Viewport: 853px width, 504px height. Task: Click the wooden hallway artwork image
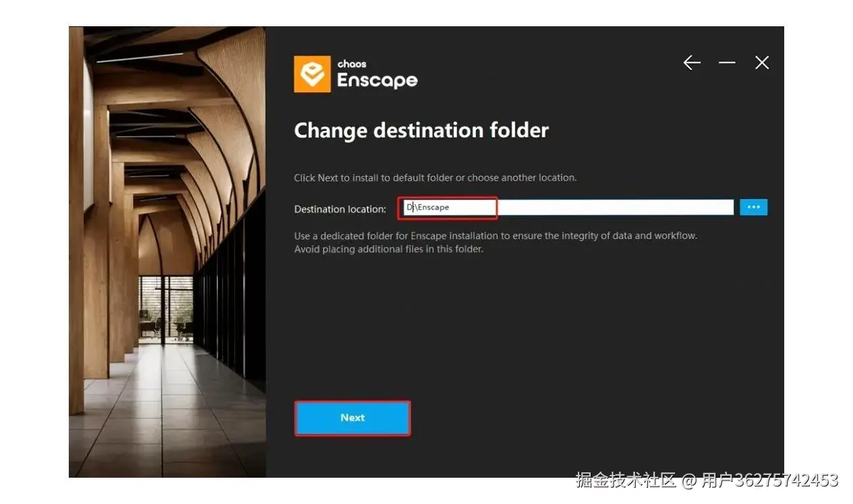(x=167, y=252)
